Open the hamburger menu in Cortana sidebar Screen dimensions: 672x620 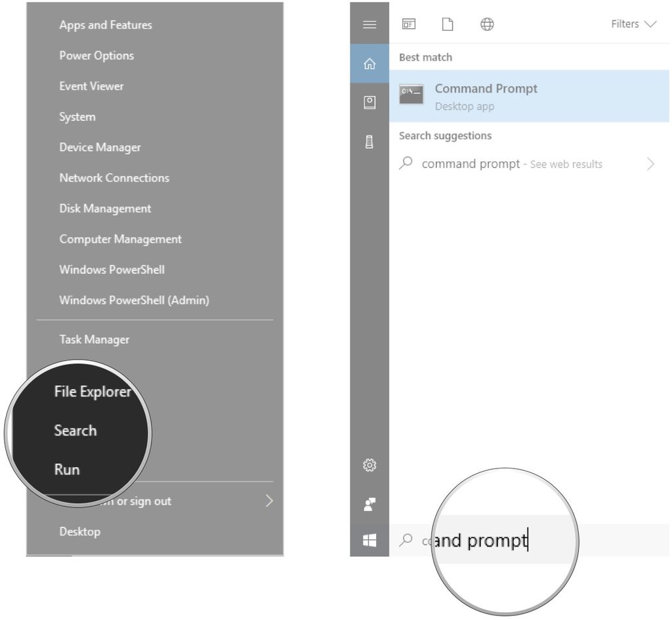369,24
